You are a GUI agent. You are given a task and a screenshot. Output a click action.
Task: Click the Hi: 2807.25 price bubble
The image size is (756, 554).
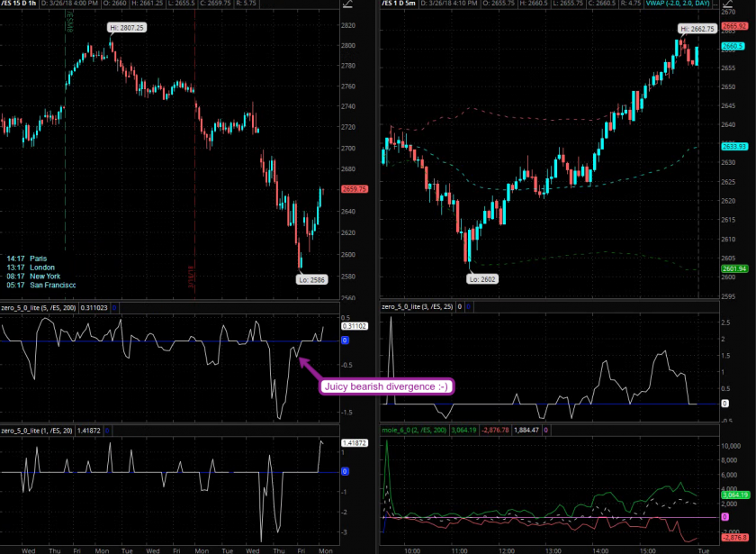(x=127, y=29)
